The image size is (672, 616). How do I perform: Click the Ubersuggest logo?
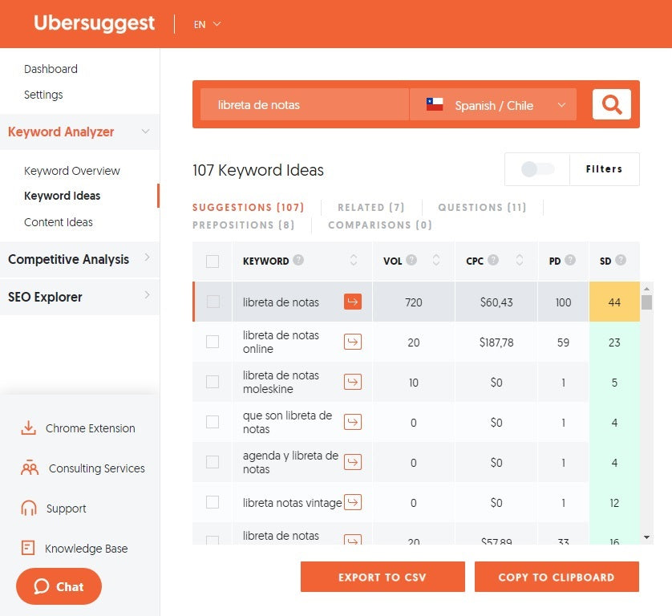tap(95, 22)
